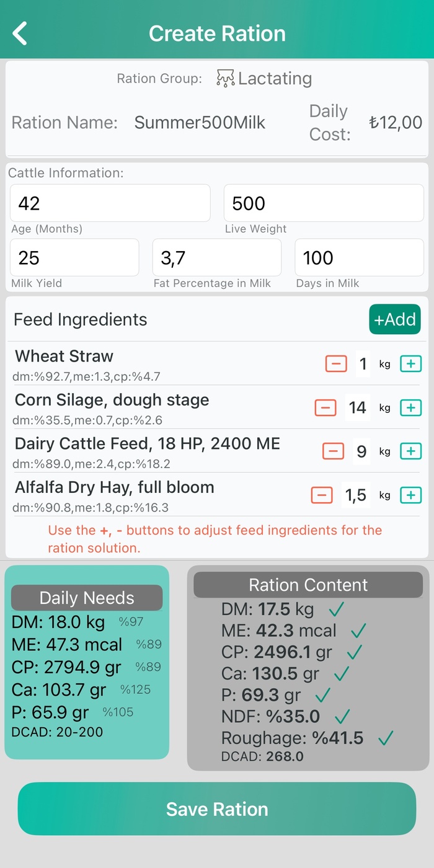Edit ration name Summer500Milk
This screenshot has width=434, height=868.
click(x=200, y=122)
